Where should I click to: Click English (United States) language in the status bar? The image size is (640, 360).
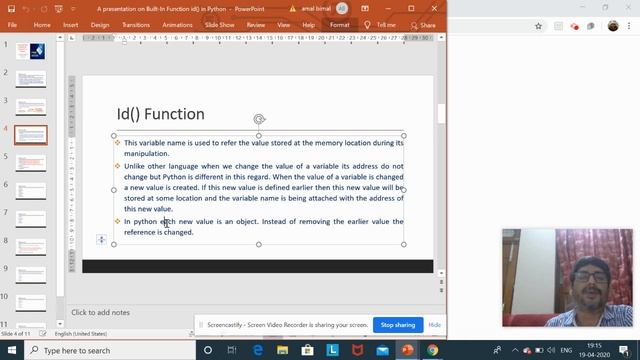pos(80,333)
